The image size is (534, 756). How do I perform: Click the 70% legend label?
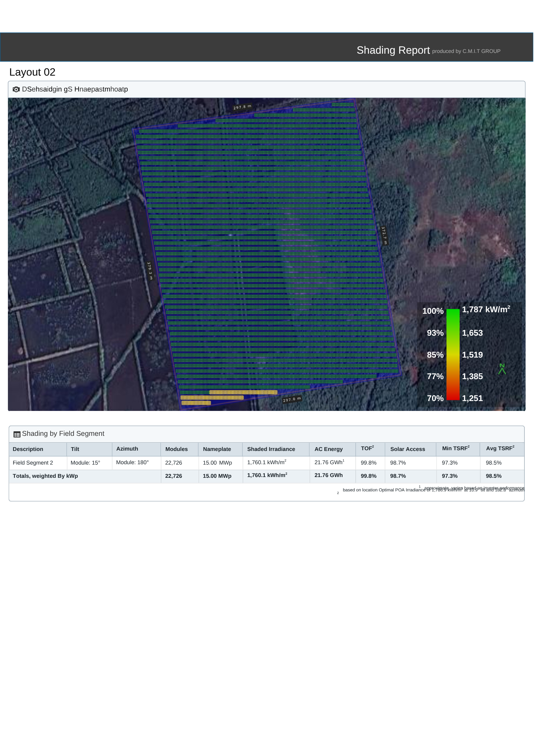(x=435, y=398)
